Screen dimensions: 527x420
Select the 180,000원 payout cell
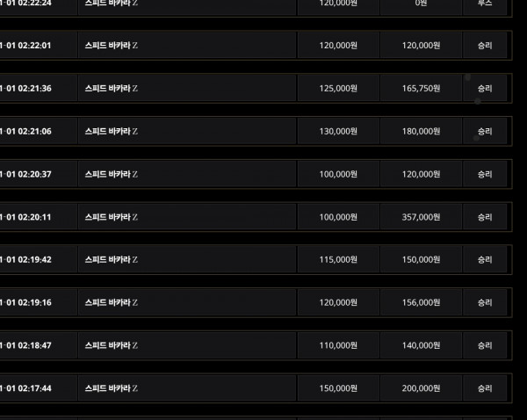tap(422, 131)
